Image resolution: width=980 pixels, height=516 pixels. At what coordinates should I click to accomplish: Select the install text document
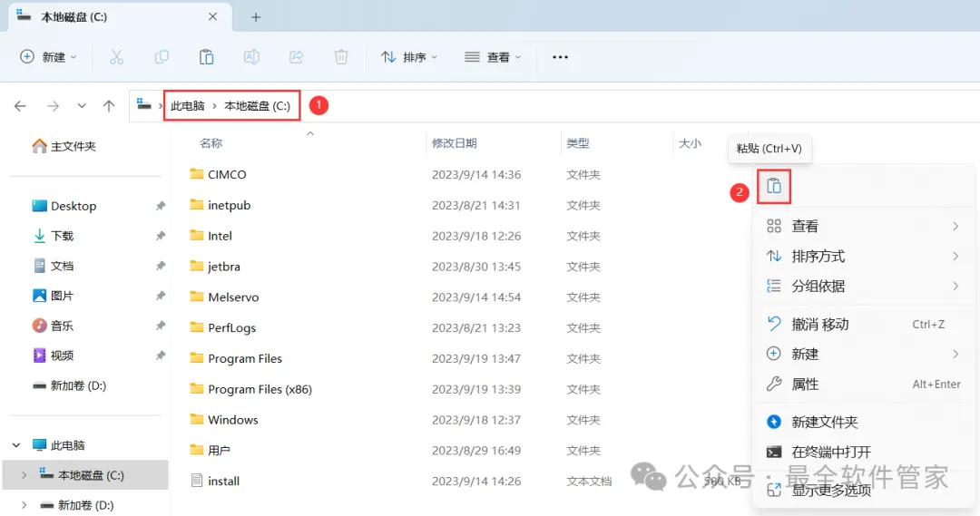point(215,481)
